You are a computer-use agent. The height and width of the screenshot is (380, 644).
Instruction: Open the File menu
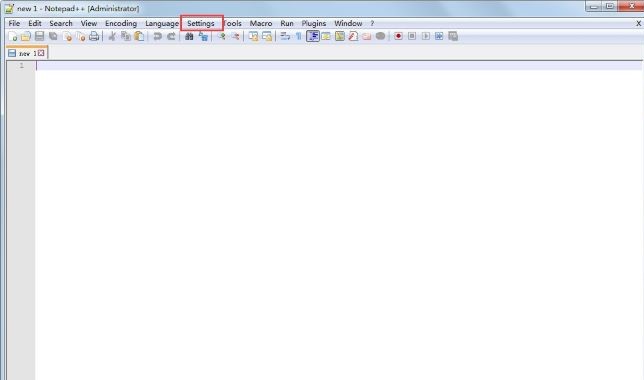tap(14, 23)
